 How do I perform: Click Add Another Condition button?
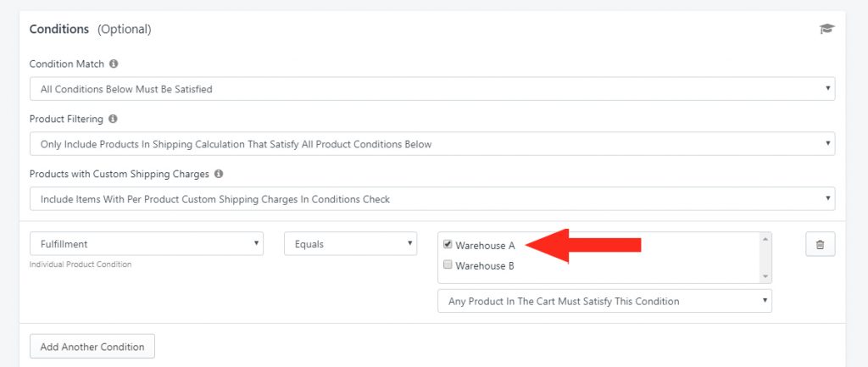(92, 347)
